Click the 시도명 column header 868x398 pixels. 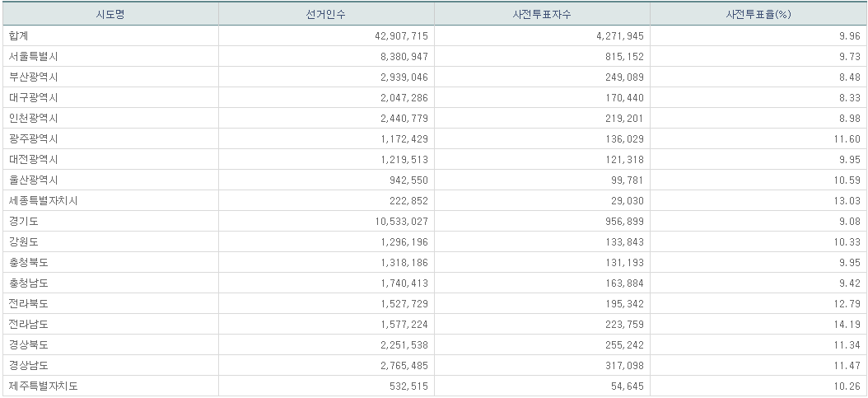(x=110, y=15)
